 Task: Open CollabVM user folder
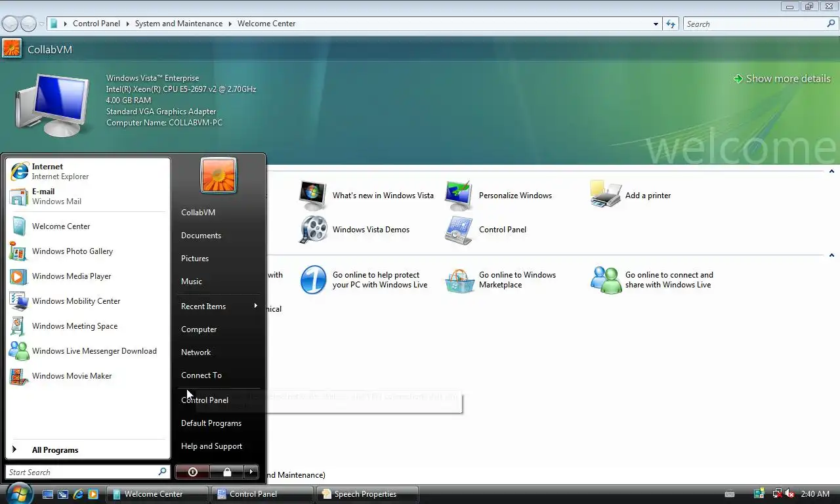pyautogui.click(x=219, y=213)
